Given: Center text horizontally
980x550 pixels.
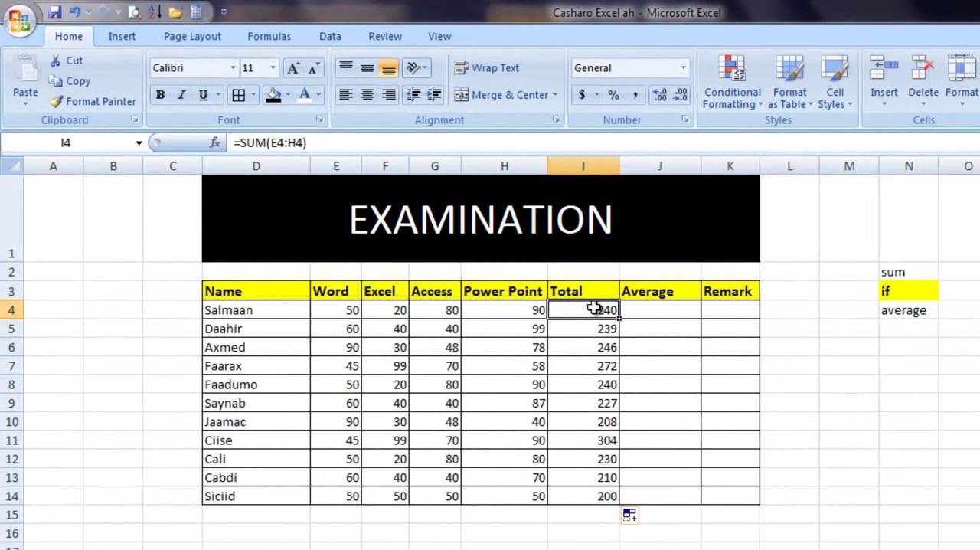Looking at the screenshot, I should [x=367, y=95].
